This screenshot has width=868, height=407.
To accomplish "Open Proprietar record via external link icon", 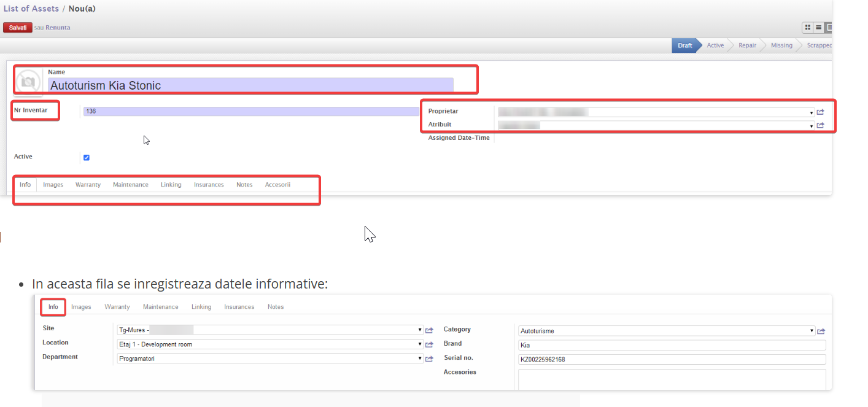I will pyautogui.click(x=821, y=112).
